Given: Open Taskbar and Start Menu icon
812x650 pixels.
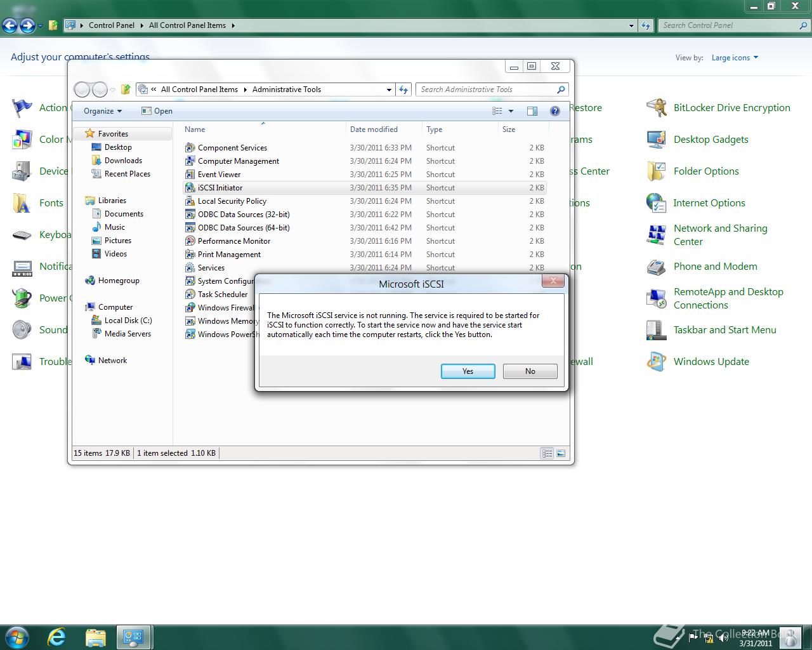Looking at the screenshot, I should coord(656,330).
